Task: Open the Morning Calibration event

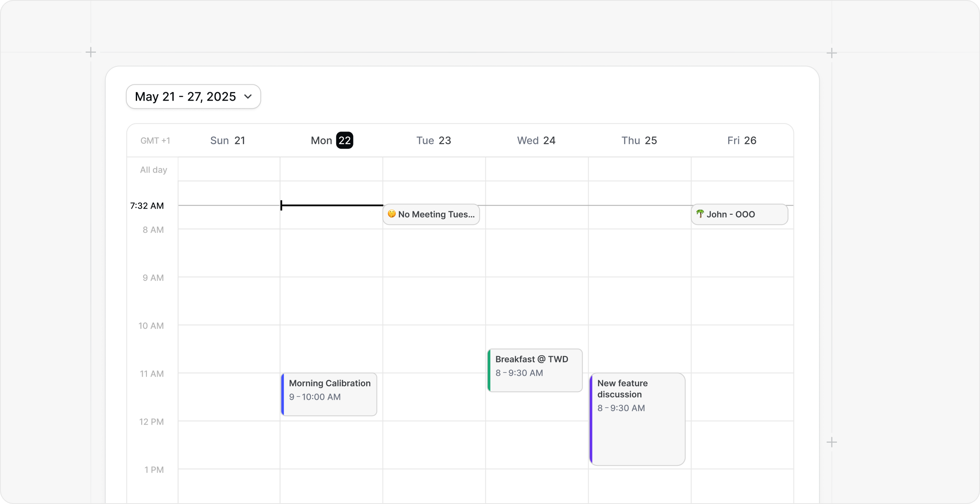Action: coord(329,394)
